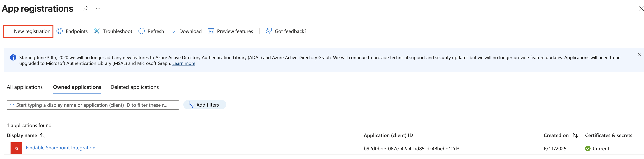Dismiss the ADAL notification banner
This screenshot has width=644, height=159.
click(x=639, y=54)
